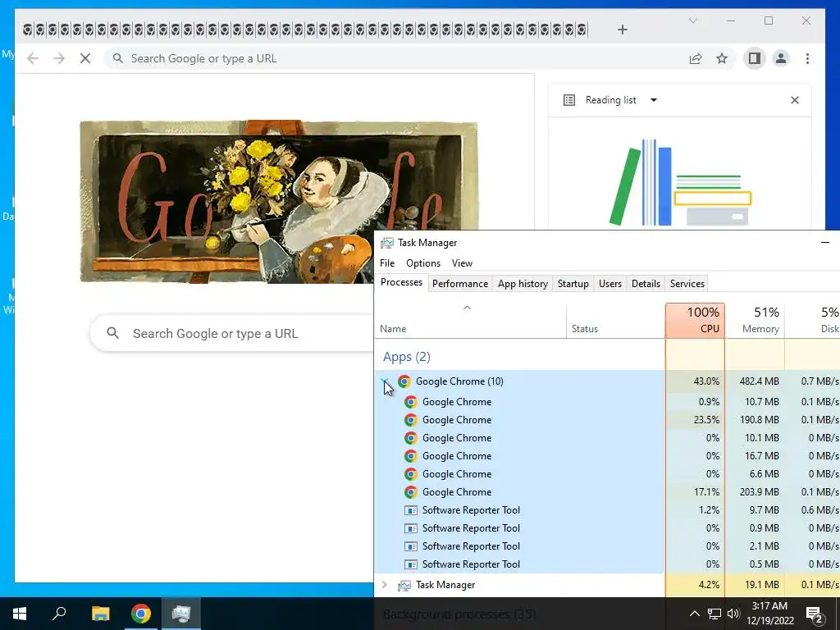The height and width of the screenshot is (630, 840).
Task: Click Chrome's forward navigation arrow
Action: click(x=59, y=58)
